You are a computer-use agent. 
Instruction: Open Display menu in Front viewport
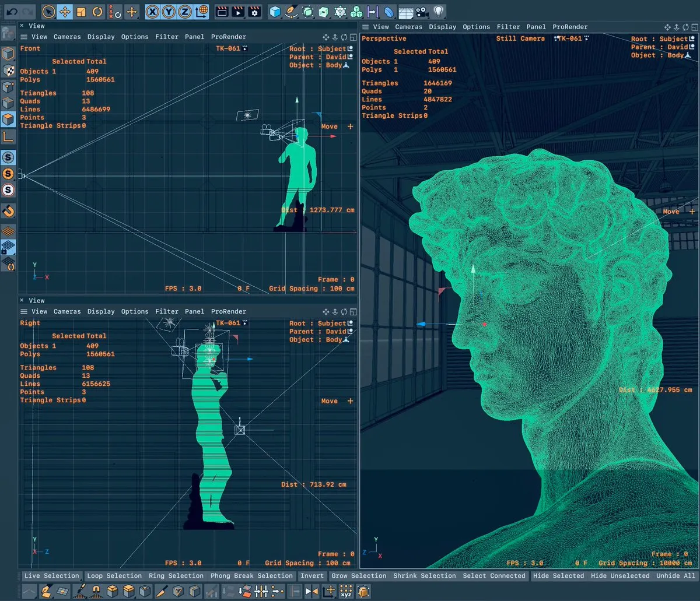(101, 37)
